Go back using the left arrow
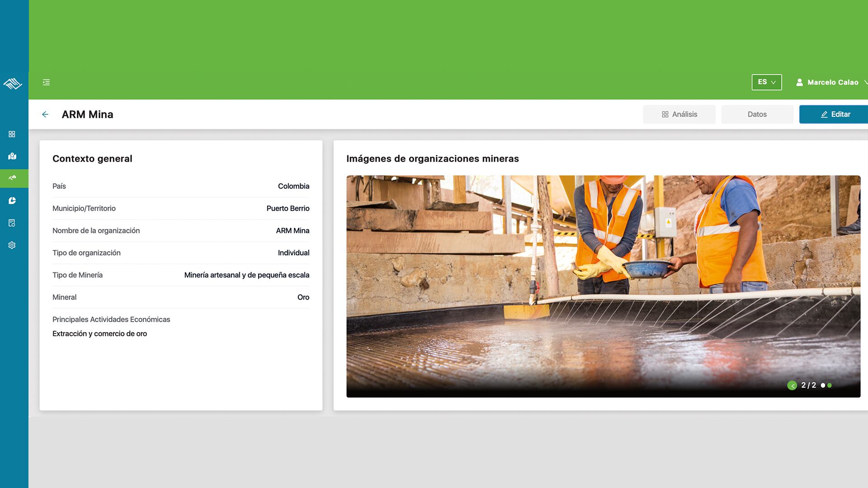This screenshot has width=868, height=488. click(x=45, y=114)
